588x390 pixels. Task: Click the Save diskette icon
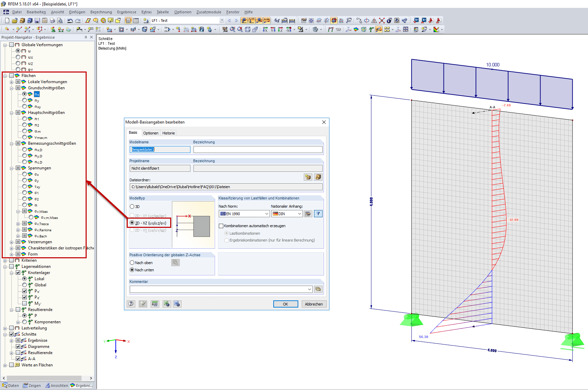click(37, 21)
